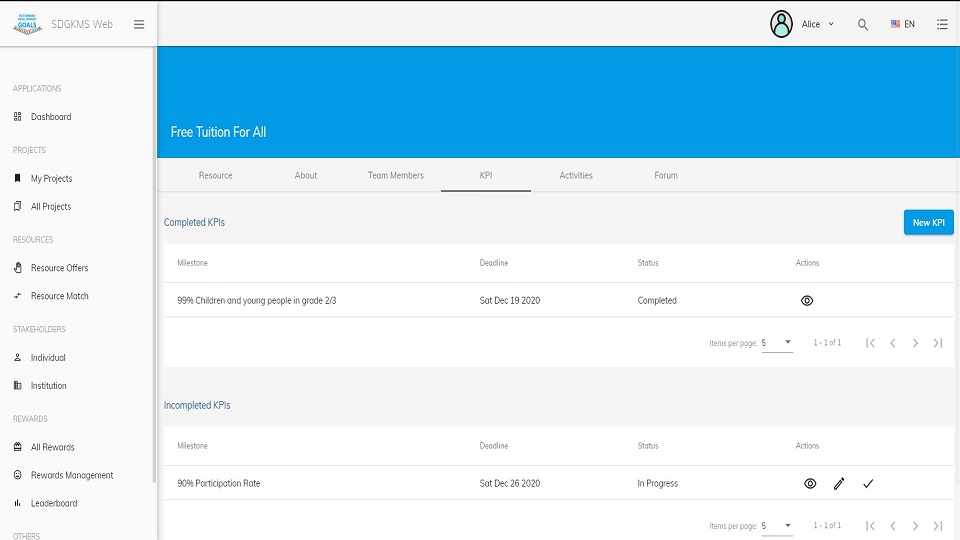Viewport: 960px width, 540px height.
Task: Go to first page of Completed KPIs
Action: pyautogui.click(x=870, y=343)
